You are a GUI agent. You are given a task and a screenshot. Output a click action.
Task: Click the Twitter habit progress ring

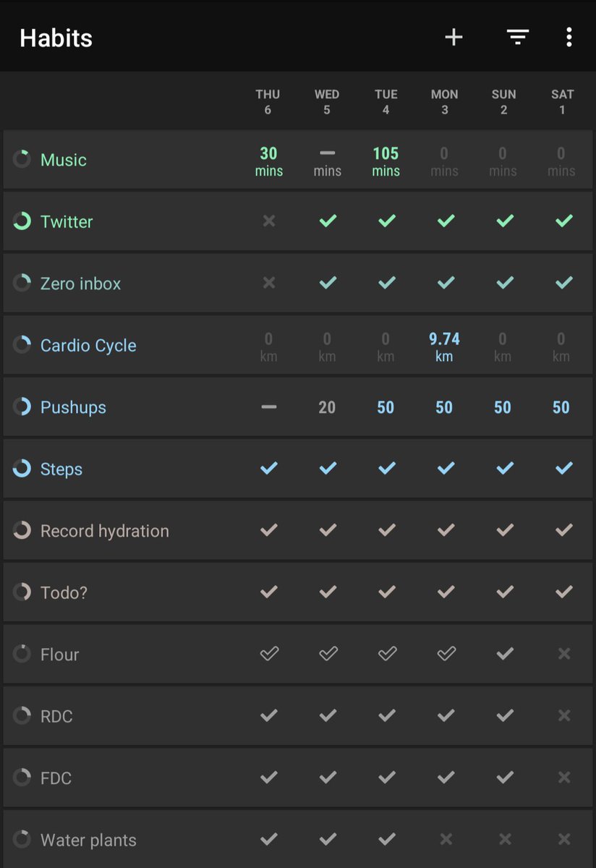pyautogui.click(x=22, y=221)
